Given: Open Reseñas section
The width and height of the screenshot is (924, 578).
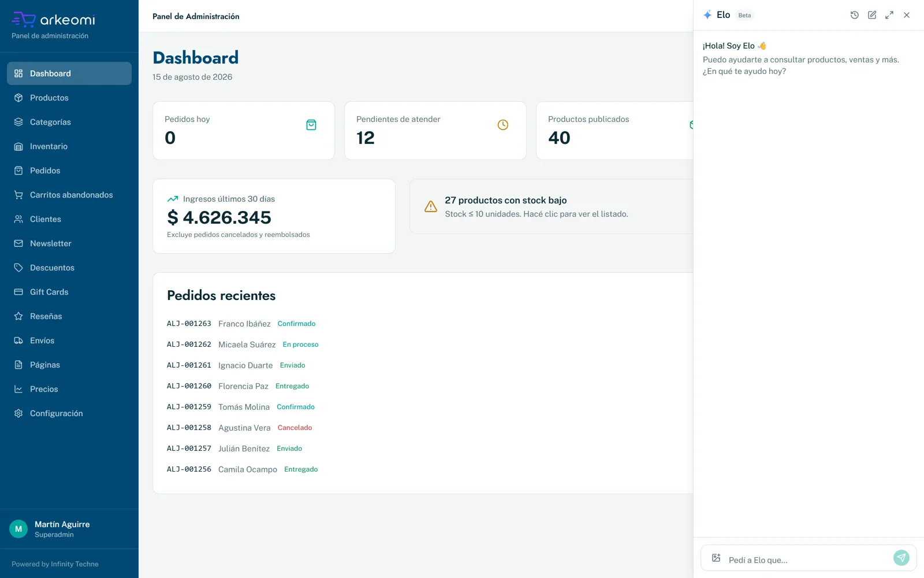Looking at the screenshot, I should pos(69,316).
